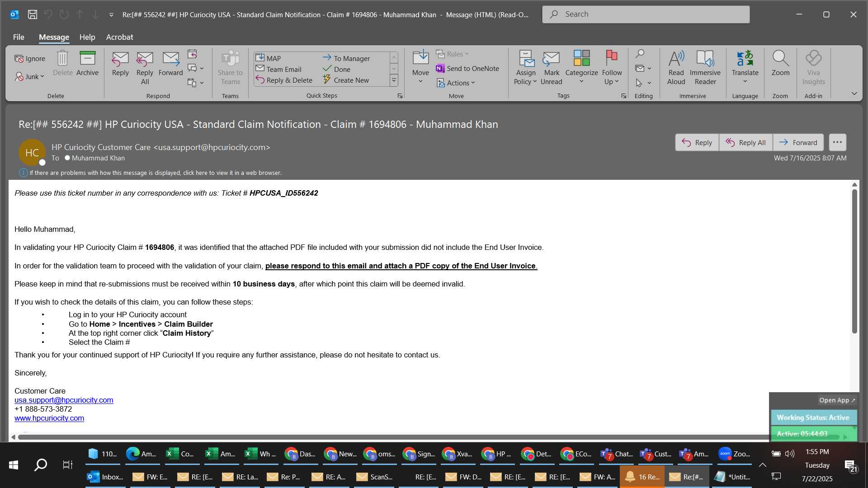
Task: Show hidden system tray icons
Action: pyautogui.click(x=762, y=465)
